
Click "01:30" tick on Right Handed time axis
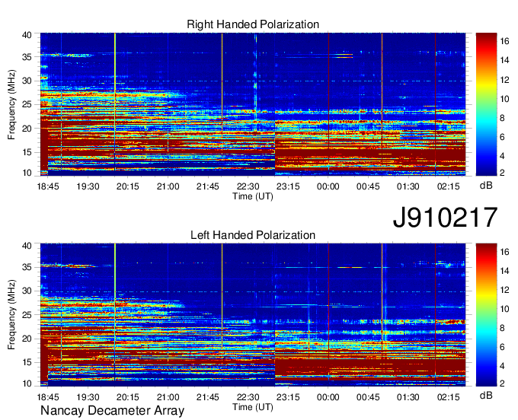click(x=408, y=186)
